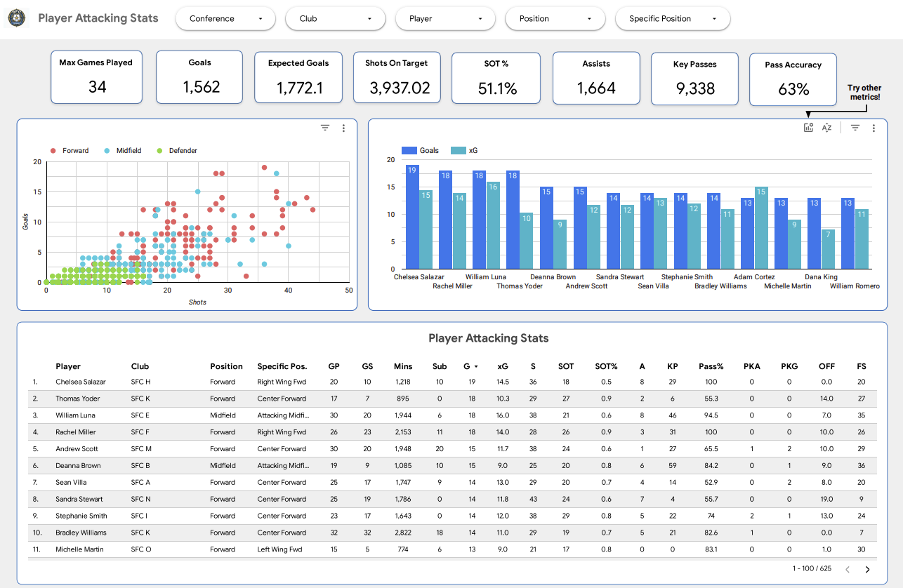The height and width of the screenshot is (588, 903).
Task: Click the filter icon on the bar chart
Action: coord(855,128)
